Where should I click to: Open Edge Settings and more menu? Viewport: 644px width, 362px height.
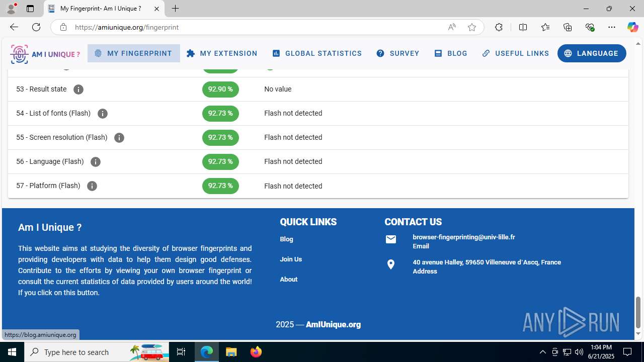click(612, 27)
